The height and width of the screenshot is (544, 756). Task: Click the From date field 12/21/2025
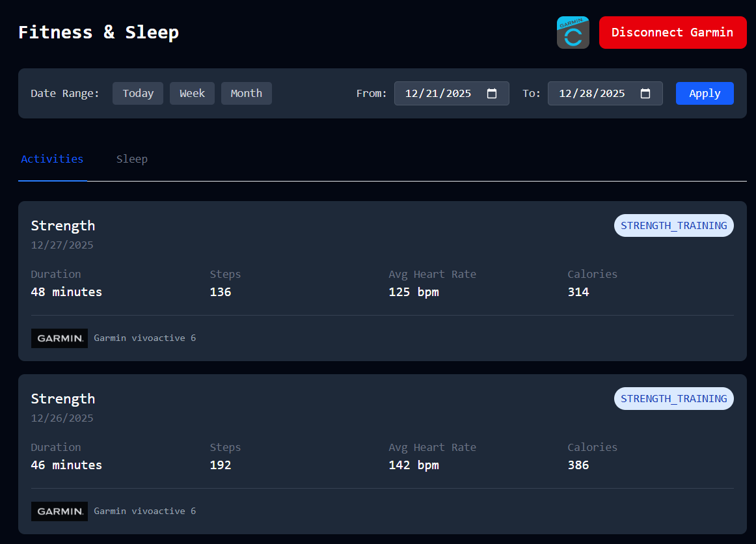(x=438, y=94)
